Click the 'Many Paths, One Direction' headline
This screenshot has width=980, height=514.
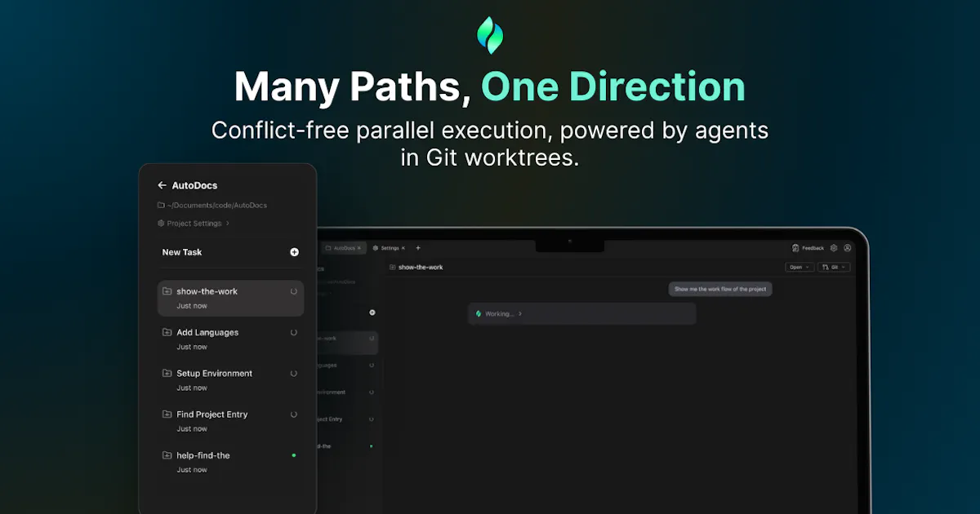490,86
